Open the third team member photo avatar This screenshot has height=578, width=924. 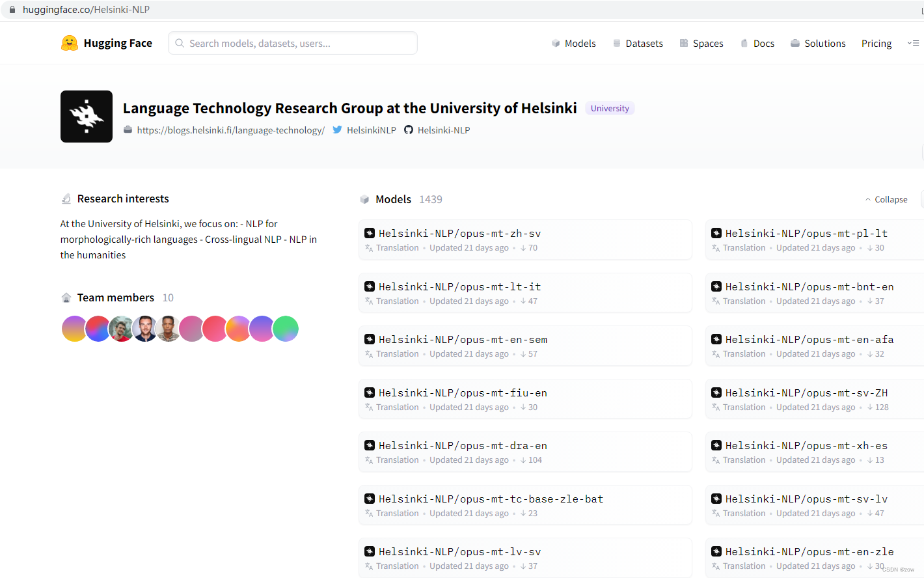[x=121, y=329]
